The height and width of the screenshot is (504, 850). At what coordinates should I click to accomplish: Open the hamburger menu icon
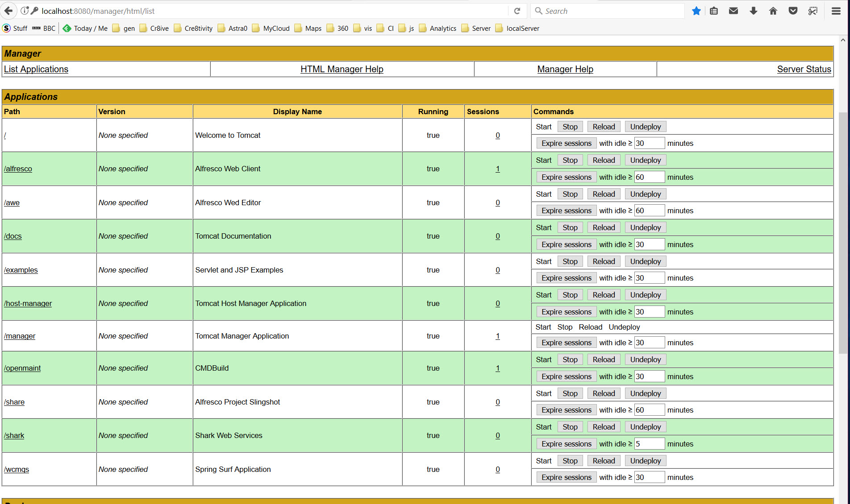click(836, 11)
